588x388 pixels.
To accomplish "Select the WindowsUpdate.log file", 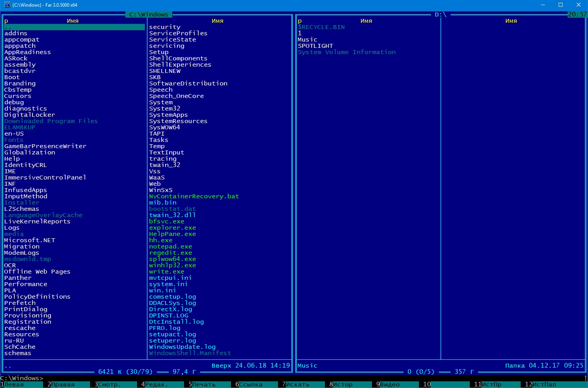I will point(182,347).
